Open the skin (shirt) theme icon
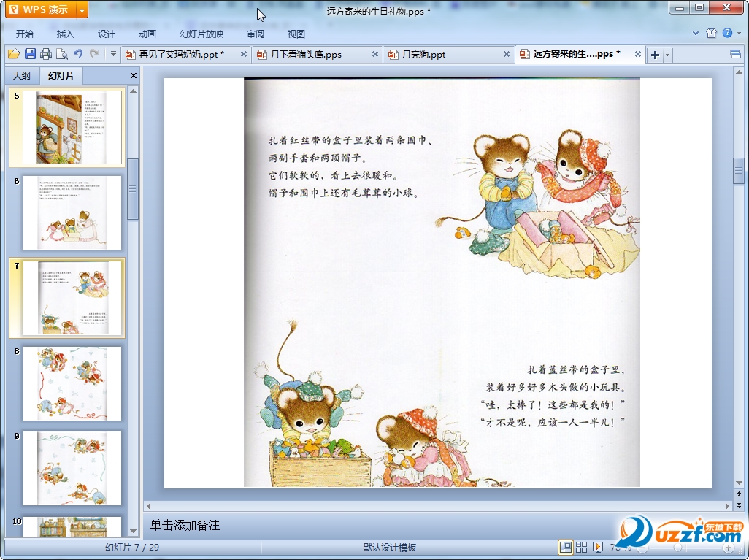The image size is (749, 560). coord(712,34)
